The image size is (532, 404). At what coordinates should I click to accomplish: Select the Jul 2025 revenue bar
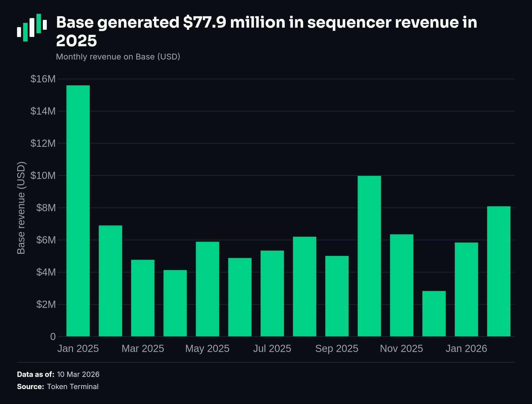click(272, 293)
